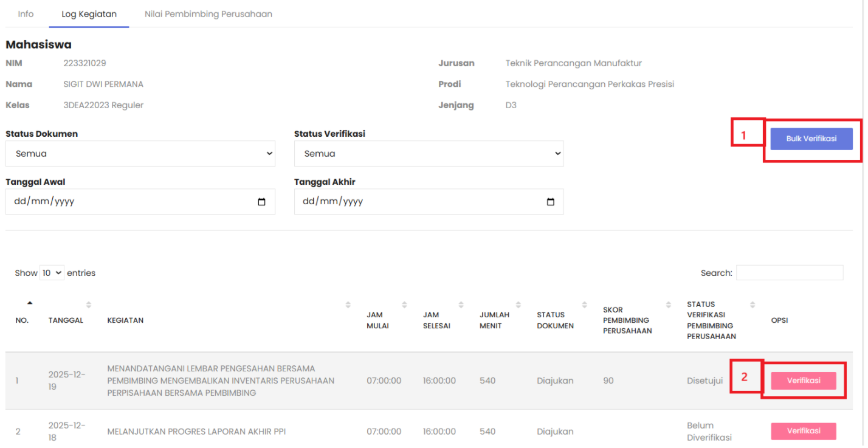The image size is (868, 448).
Task: Click Verifikasi for the 2025-12-19 entry
Action: pyautogui.click(x=803, y=381)
